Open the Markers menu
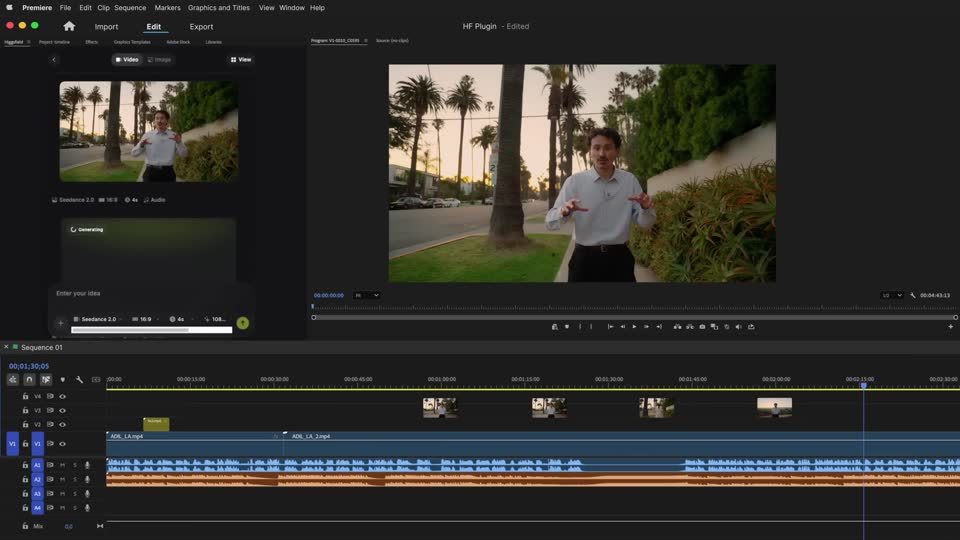The image size is (960, 540). click(167, 8)
